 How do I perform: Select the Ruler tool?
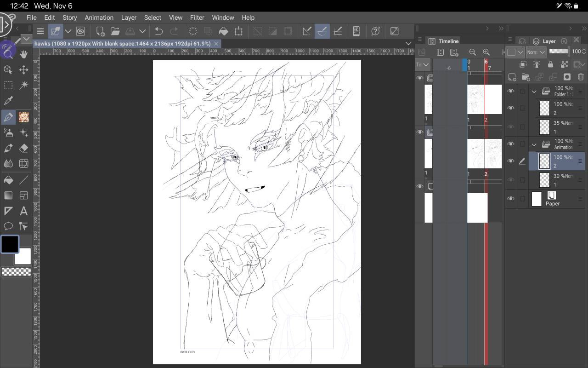(8, 211)
